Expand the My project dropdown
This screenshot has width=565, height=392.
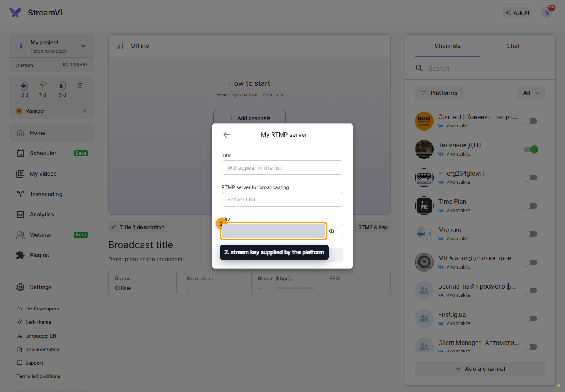click(x=83, y=46)
